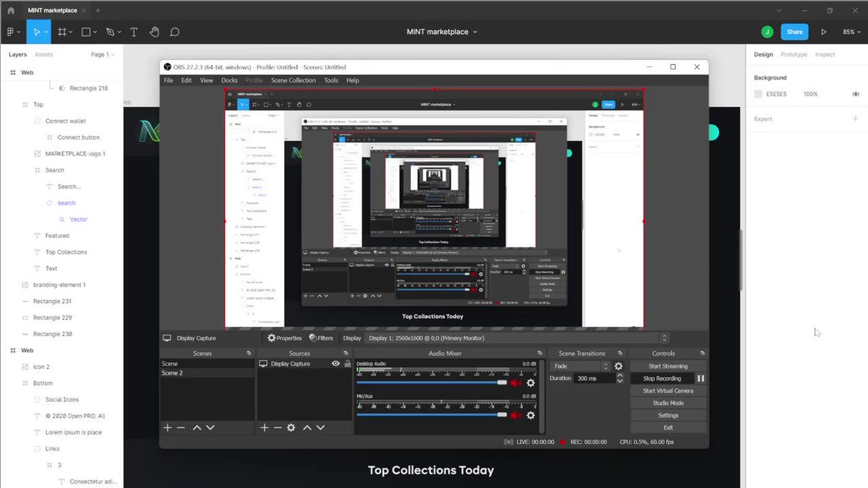This screenshot has width=868, height=488.
Task: Select the Pen tool in Figma
Action: [110, 32]
